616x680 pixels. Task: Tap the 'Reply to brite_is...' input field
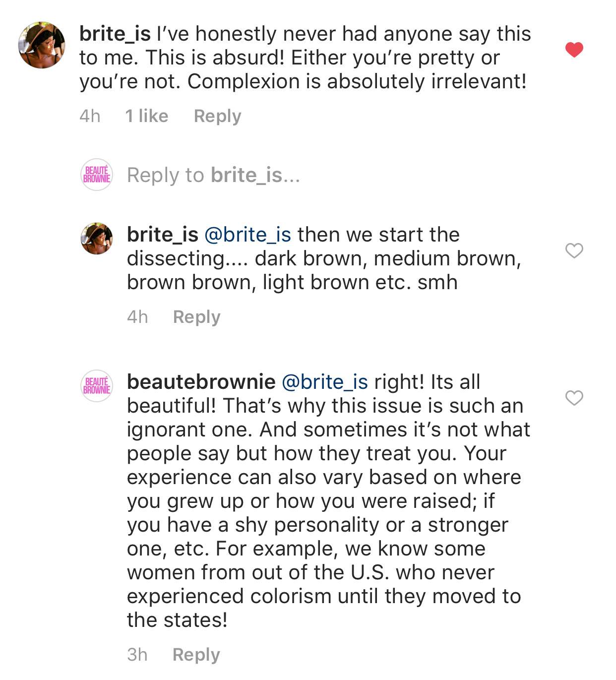point(213,175)
